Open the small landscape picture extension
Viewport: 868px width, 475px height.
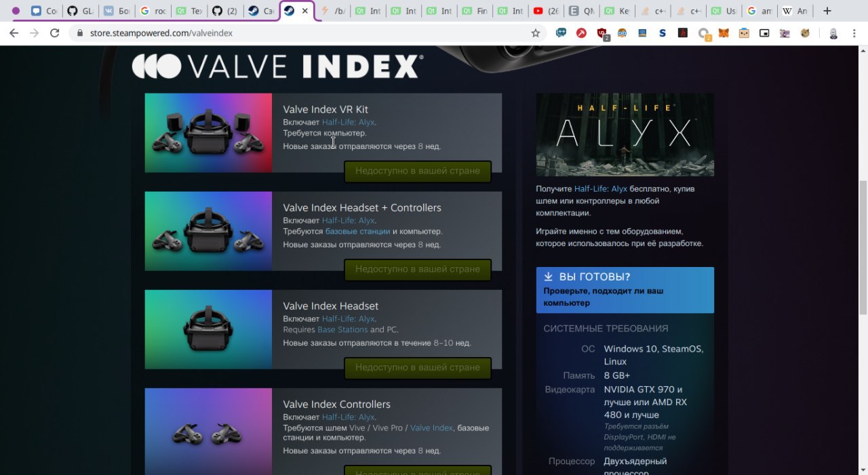[x=642, y=33]
